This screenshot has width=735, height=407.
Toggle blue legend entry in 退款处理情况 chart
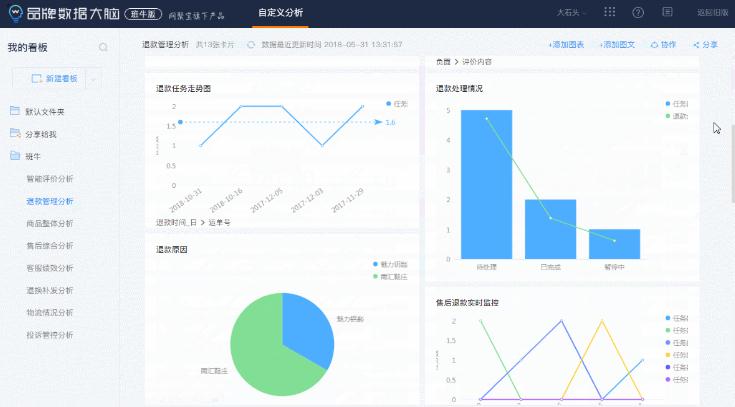676,104
